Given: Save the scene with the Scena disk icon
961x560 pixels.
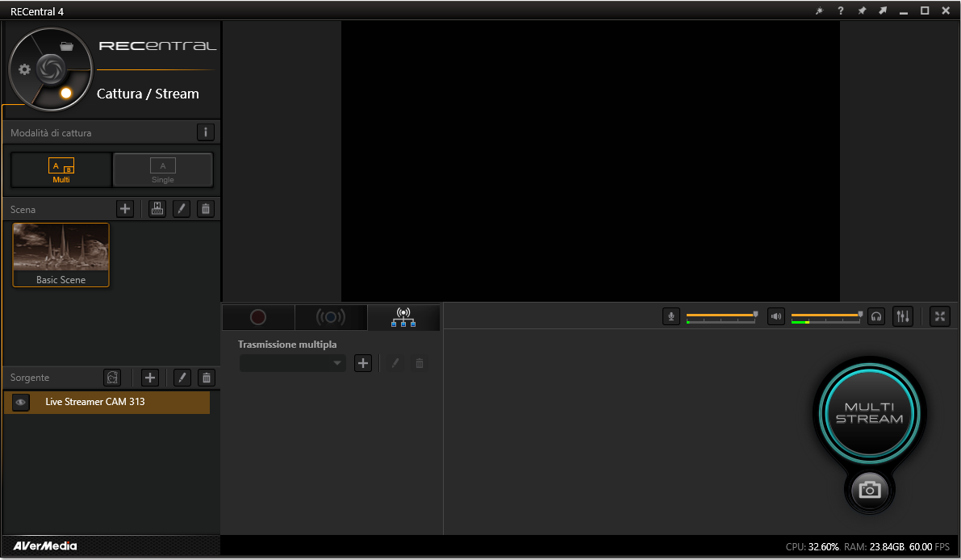Looking at the screenshot, I should pyautogui.click(x=157, y=209).
